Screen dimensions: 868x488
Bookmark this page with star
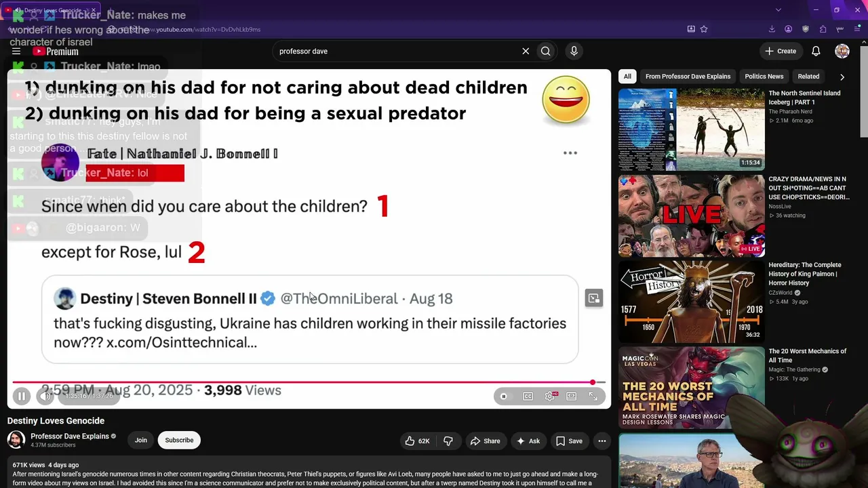704,29
